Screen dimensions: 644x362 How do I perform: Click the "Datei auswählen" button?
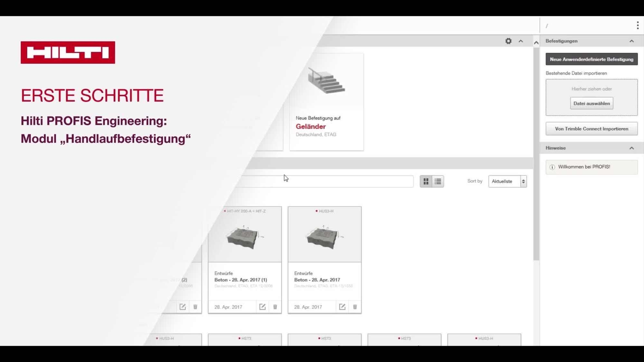[x=592, y=103]
